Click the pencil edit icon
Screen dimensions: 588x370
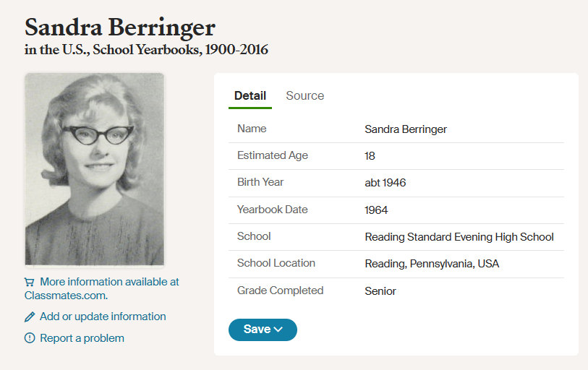coord(30,317)
